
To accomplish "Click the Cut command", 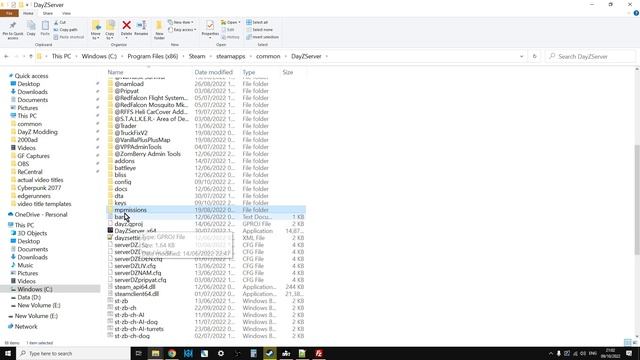I will point(60,22).
